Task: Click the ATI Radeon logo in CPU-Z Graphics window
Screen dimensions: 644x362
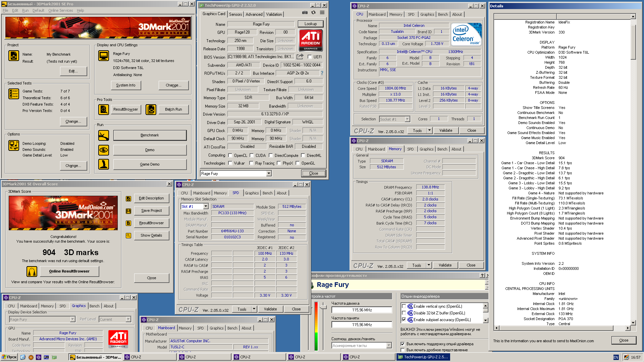Action: [118, 339]
